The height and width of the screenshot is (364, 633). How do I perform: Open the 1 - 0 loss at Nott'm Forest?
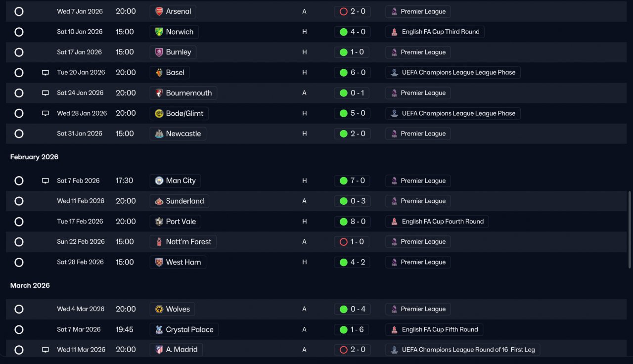tap(352, 242)
